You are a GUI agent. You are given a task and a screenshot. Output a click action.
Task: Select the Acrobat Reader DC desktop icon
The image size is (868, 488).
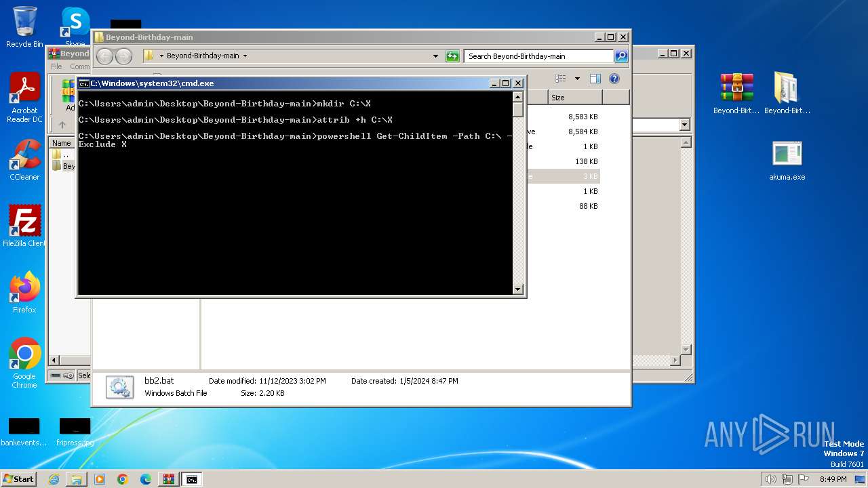click(24, 98)
